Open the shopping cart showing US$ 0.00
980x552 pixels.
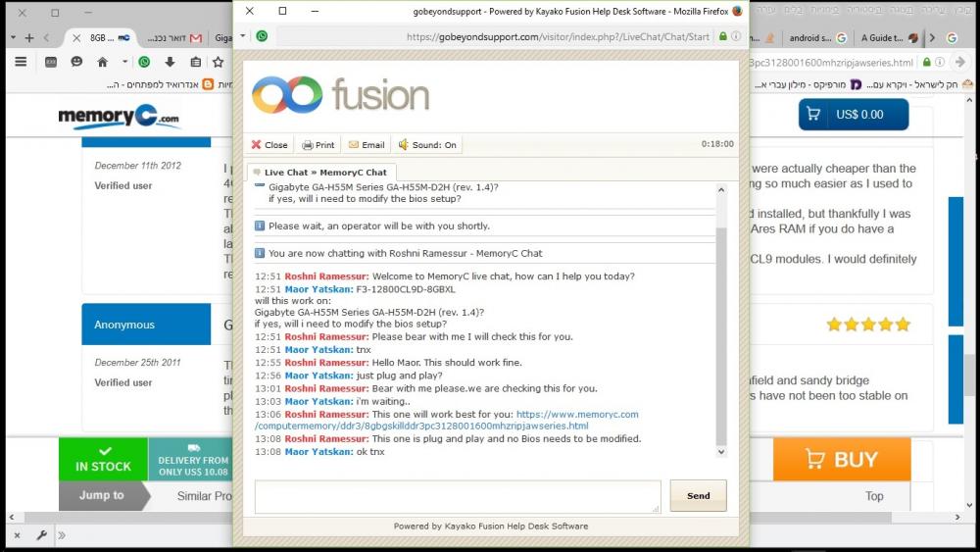(x=854, y=115)
